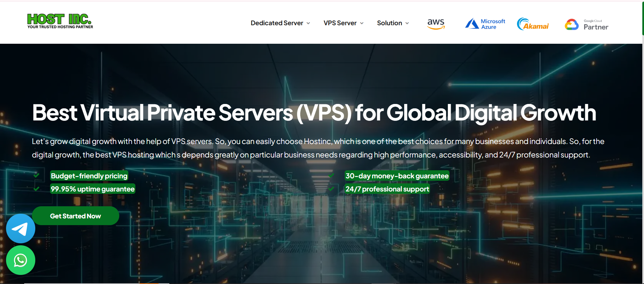Click the AWS partner logo
This screenshot has width=644, height=284.
(436, 24)
